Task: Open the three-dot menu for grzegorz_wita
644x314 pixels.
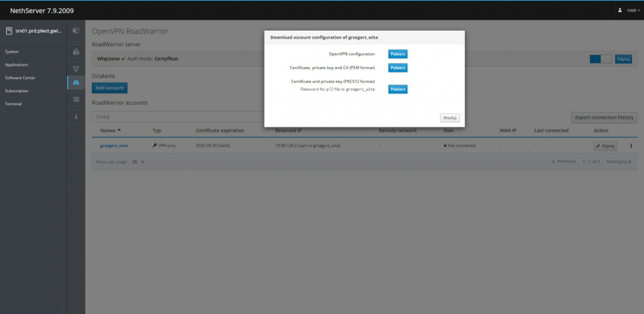Action: [631, 145]
